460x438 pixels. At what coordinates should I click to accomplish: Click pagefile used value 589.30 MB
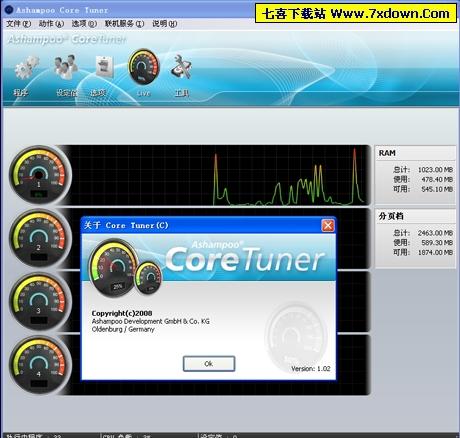pos(437,243)
